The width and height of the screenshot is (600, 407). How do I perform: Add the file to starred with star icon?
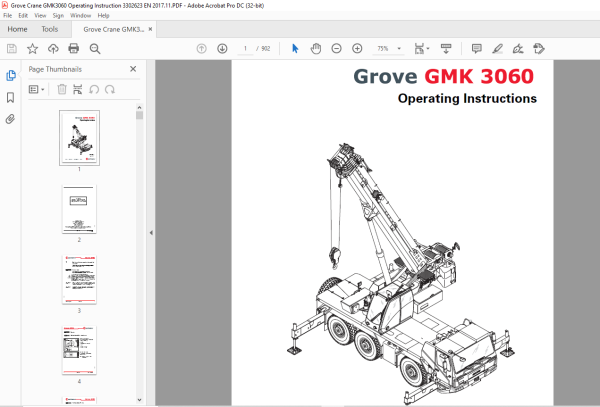33,49
